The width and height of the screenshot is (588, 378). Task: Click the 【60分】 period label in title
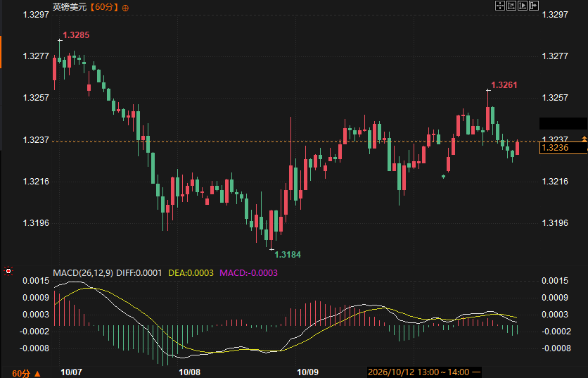tap(104, 7)
